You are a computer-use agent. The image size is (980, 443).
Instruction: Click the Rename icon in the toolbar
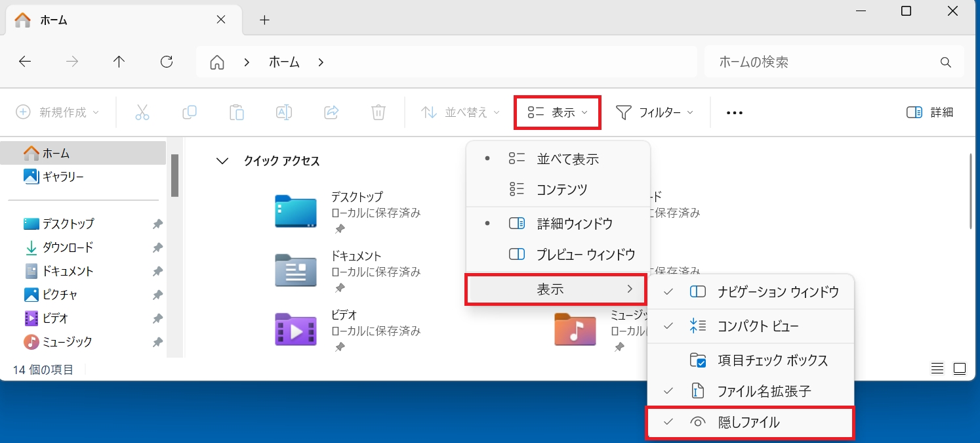click(283, 112)
